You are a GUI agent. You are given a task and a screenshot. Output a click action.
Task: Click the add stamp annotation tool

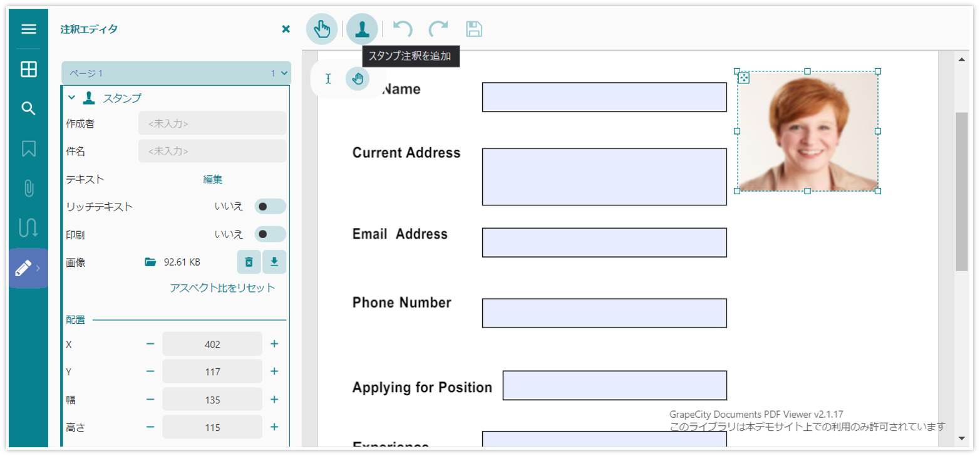tap(362, 29)
